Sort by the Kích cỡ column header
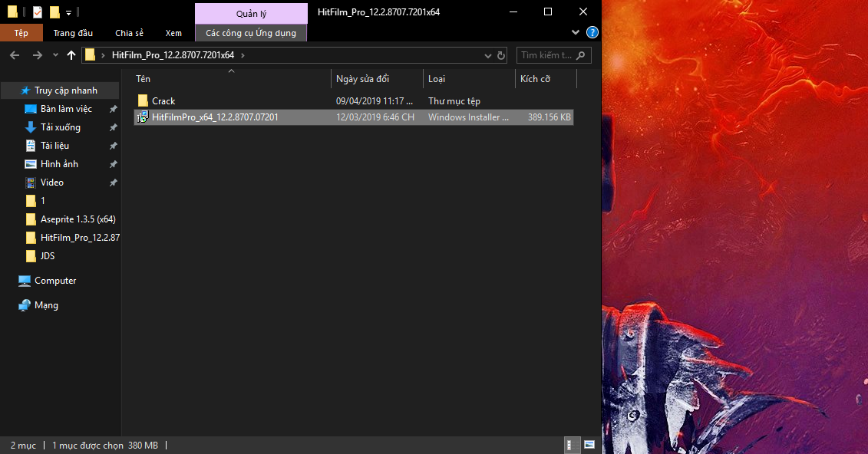 point(535,79)
